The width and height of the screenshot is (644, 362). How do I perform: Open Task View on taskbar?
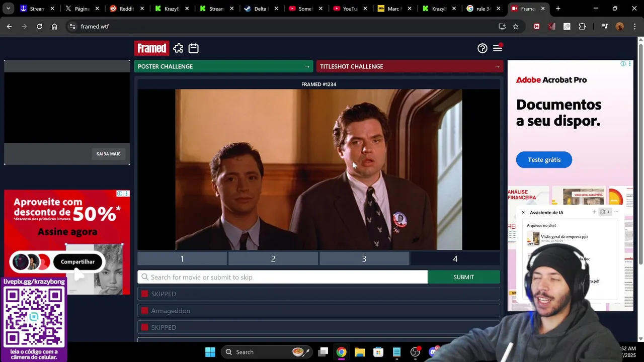(x=323, y=352)
